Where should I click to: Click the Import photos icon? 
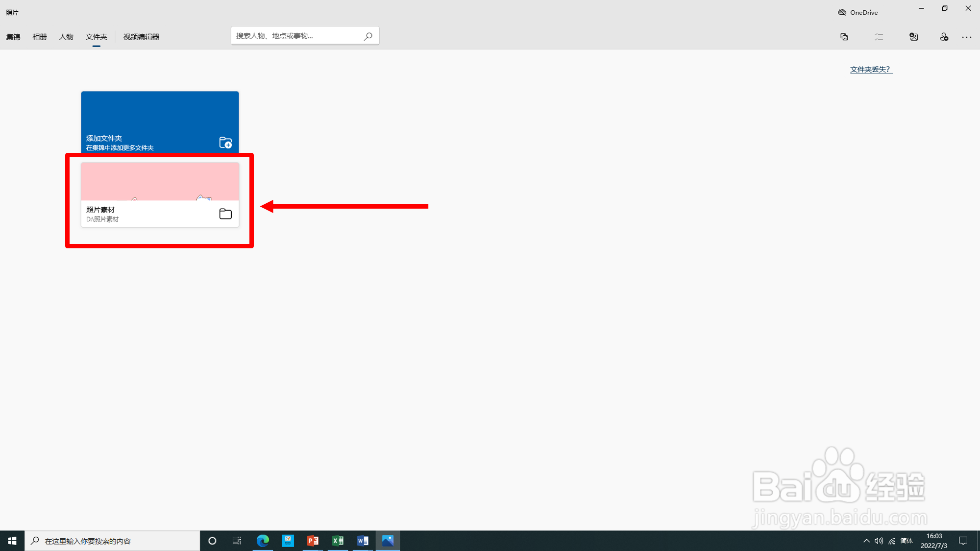(913, 37)
